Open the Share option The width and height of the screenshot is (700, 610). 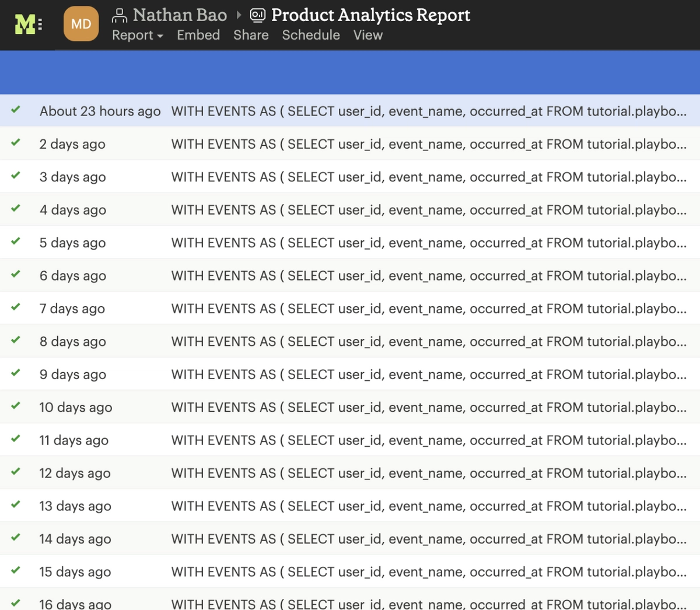[x=250, y=36]
